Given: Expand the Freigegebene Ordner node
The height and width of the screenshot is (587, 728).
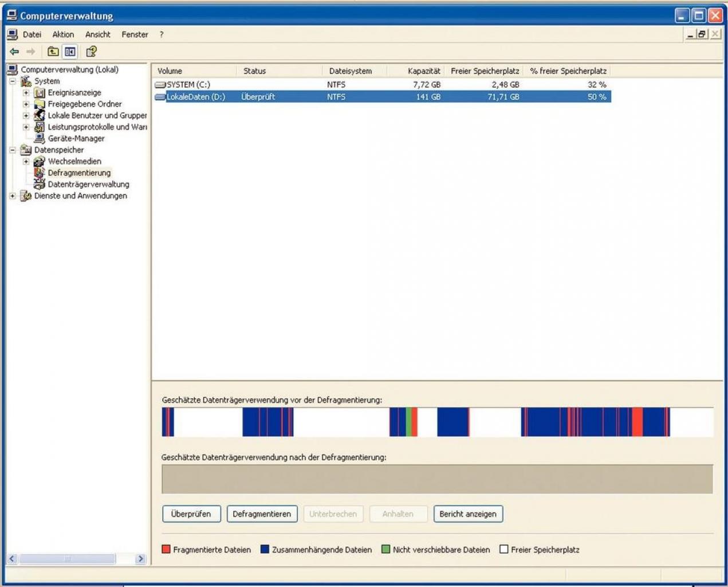Looking at the screenshot, I should point(26,104).
